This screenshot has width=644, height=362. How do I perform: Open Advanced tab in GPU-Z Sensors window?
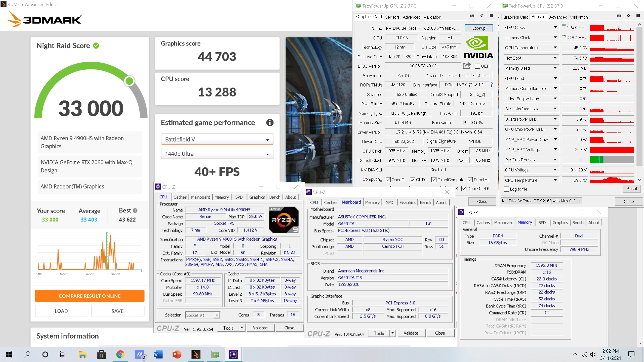pyautogui.click(x=558, y=17)
